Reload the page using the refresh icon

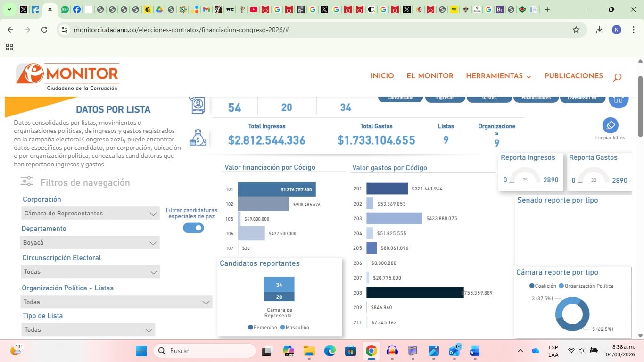pyautogui.click(x=44, y=30)
